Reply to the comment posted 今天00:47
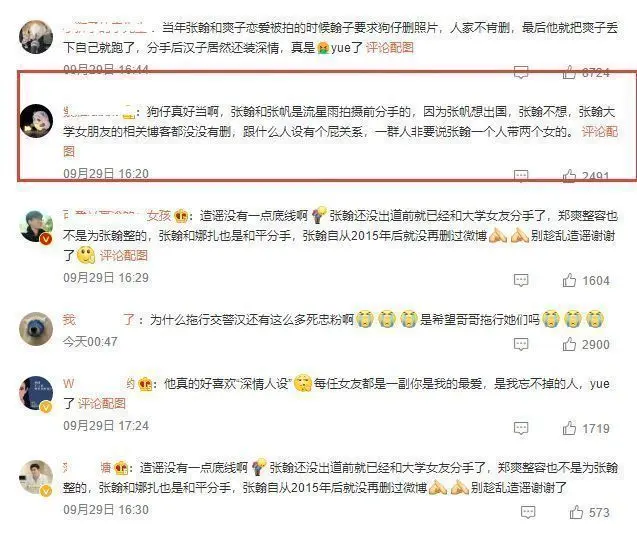 [x=521, y=344]
